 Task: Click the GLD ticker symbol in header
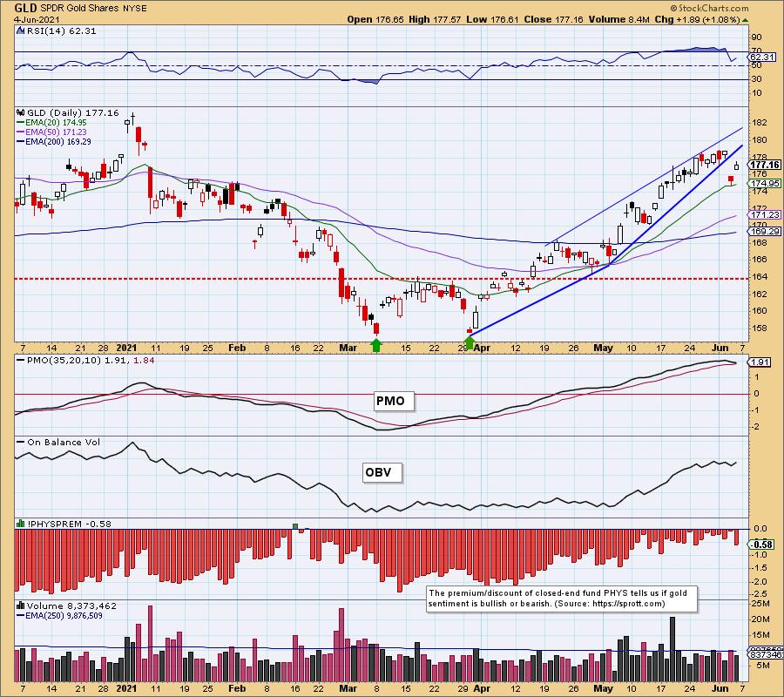click(14, 7)
